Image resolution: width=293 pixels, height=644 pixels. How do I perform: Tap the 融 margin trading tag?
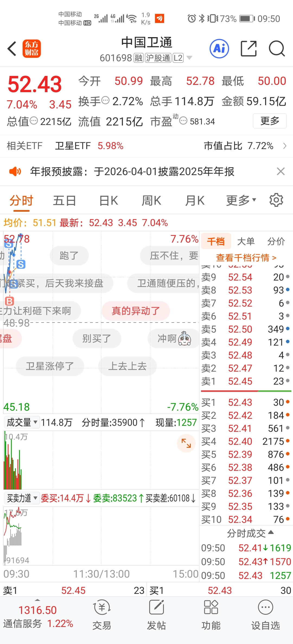[x=138, y=58]
